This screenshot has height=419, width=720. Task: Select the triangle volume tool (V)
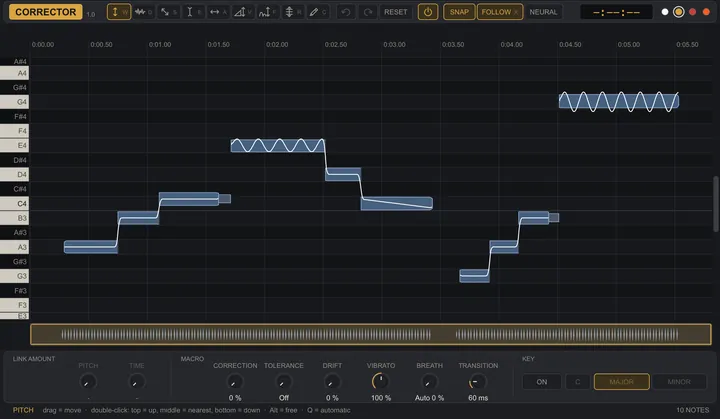(243, 12)
